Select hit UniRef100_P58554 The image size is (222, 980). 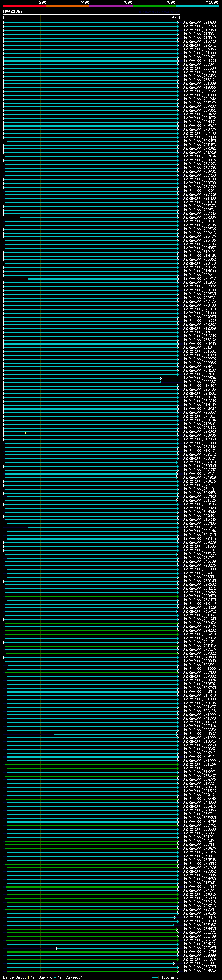click(199, 577)
